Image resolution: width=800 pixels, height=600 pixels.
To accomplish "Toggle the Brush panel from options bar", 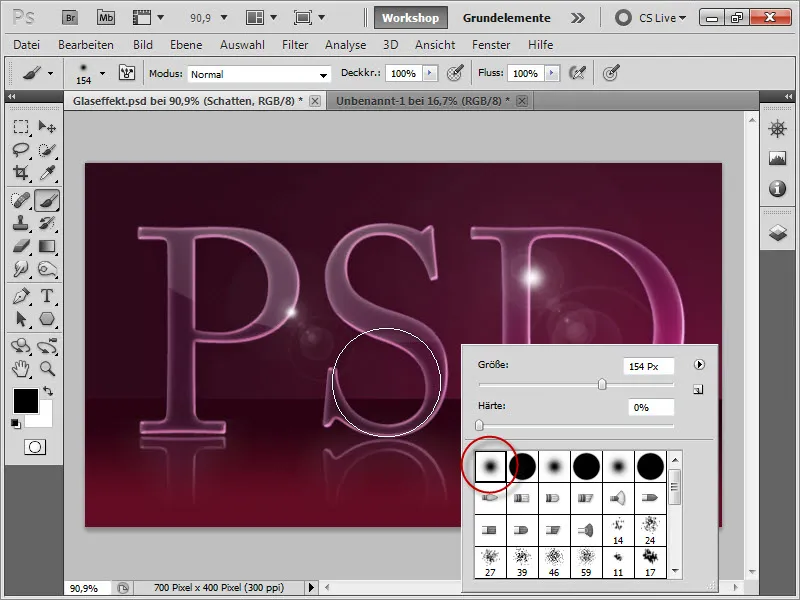I will [127, 73].
